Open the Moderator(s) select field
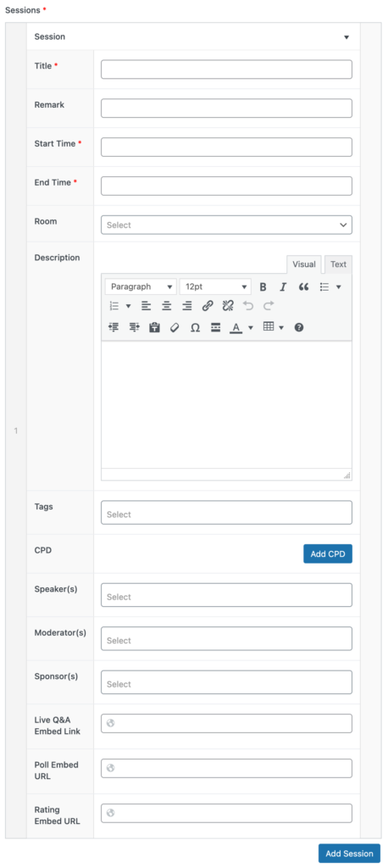Image resolution: width=388 pixels, height=868 pixels. (226, 639)
